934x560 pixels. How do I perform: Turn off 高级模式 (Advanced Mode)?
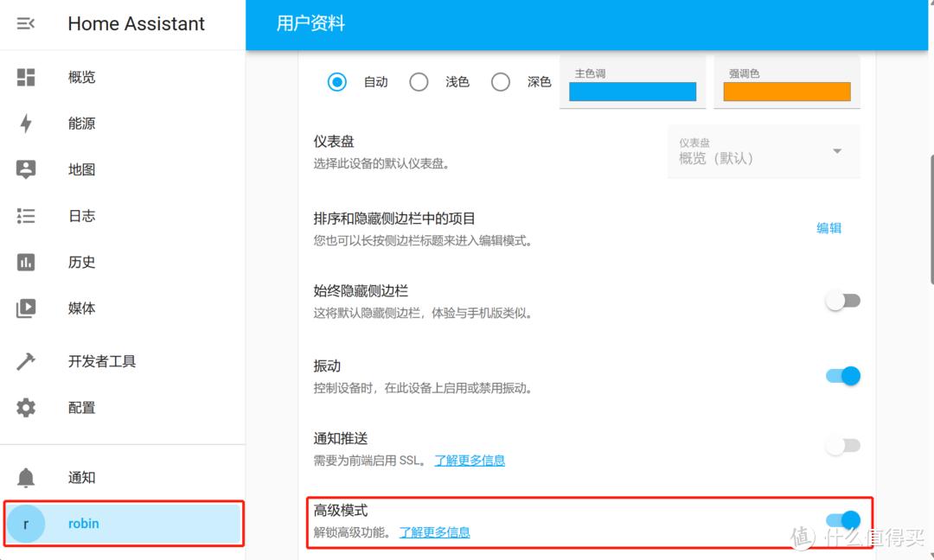click(x=842, y=519)
